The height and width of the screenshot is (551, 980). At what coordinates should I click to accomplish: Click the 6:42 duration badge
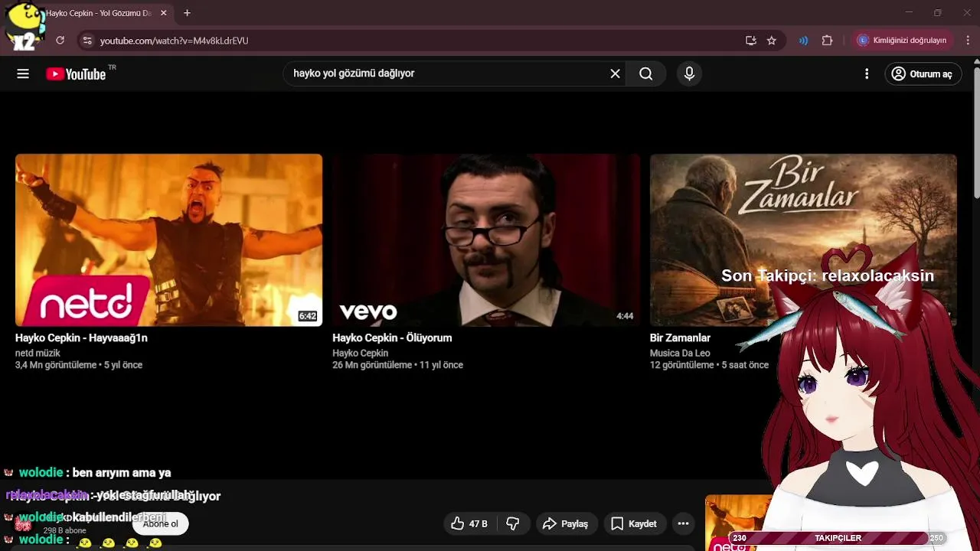[308, 316]
